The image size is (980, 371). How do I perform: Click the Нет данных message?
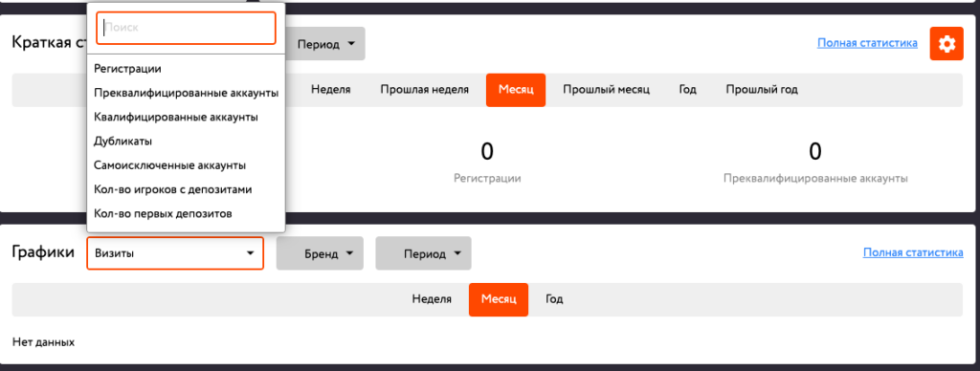click(43, 342)
